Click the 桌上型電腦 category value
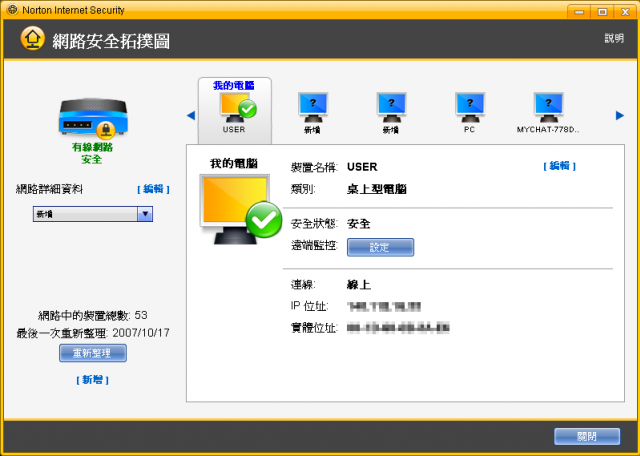The width and height of the screenshot is (640, 456). [377, 190]
